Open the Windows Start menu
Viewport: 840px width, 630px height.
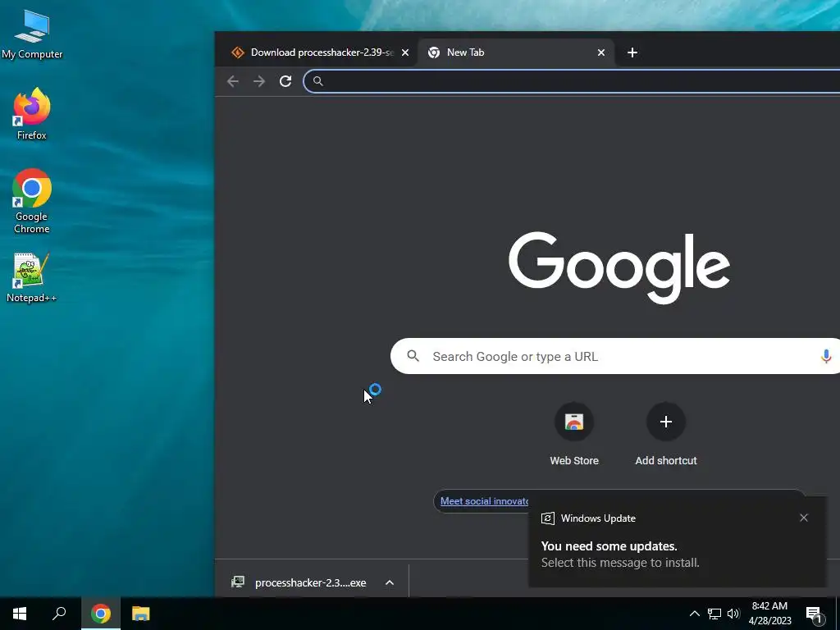(x=20, y=614)
